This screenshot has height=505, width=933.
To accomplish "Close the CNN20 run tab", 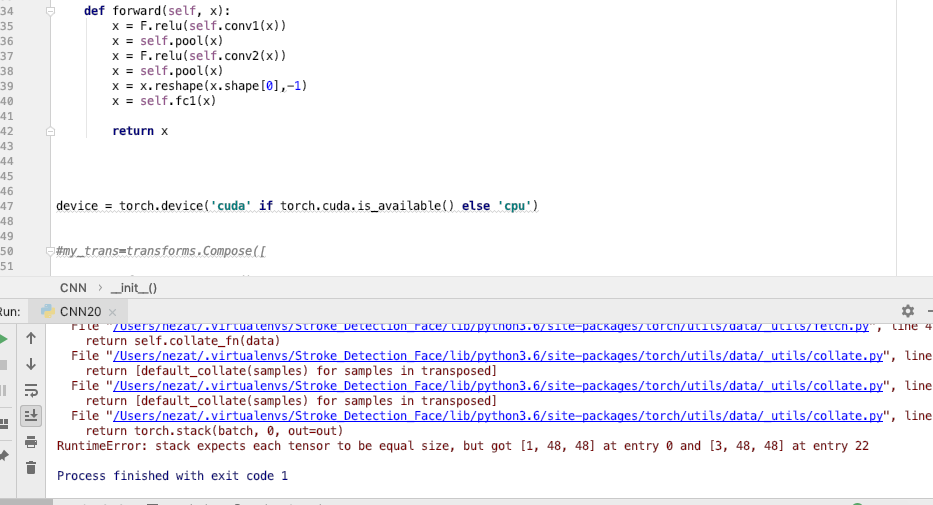I will click(x=112, y=312).
